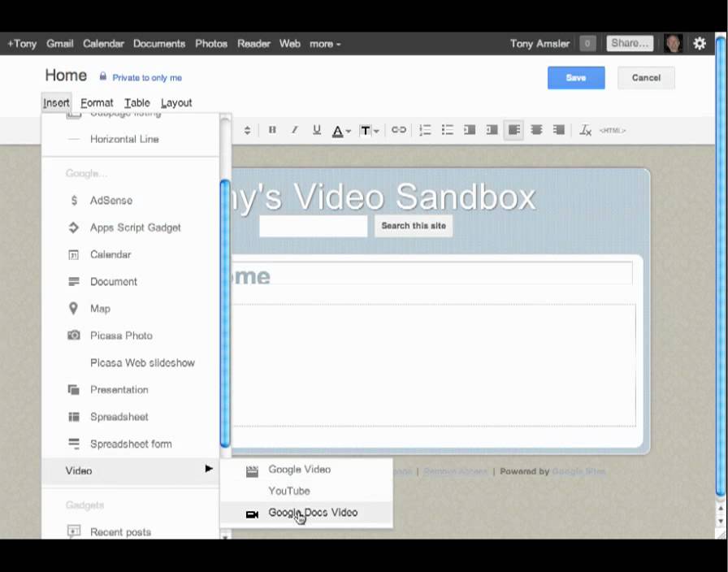Open the Format menu

[97, 102]
